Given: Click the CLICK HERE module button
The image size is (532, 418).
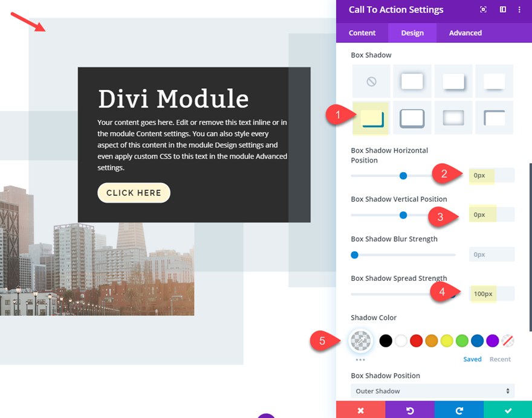Looking at the screenshot, I should coord(134,193).
